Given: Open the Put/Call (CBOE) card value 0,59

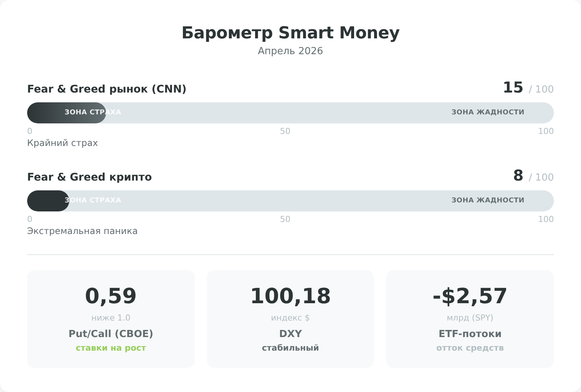Looking at the screenshot, I should [111, 296].
